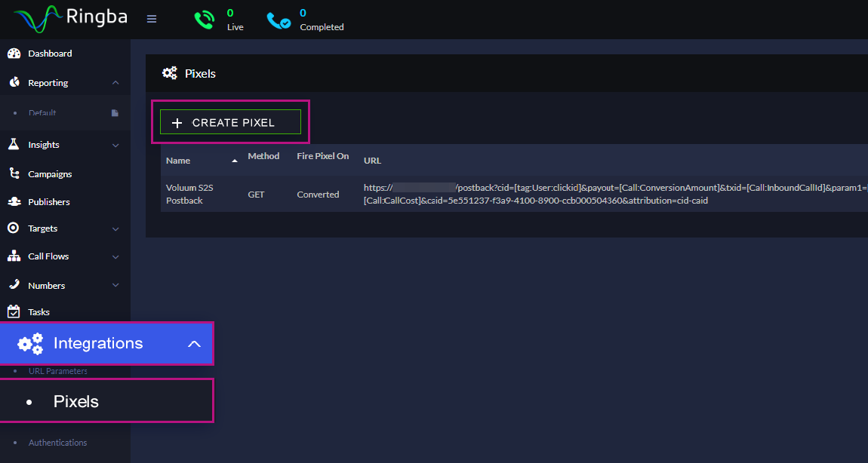Click the GET method cell
Image resolution: width=868 pixels, height=463 pixels.
256,194
